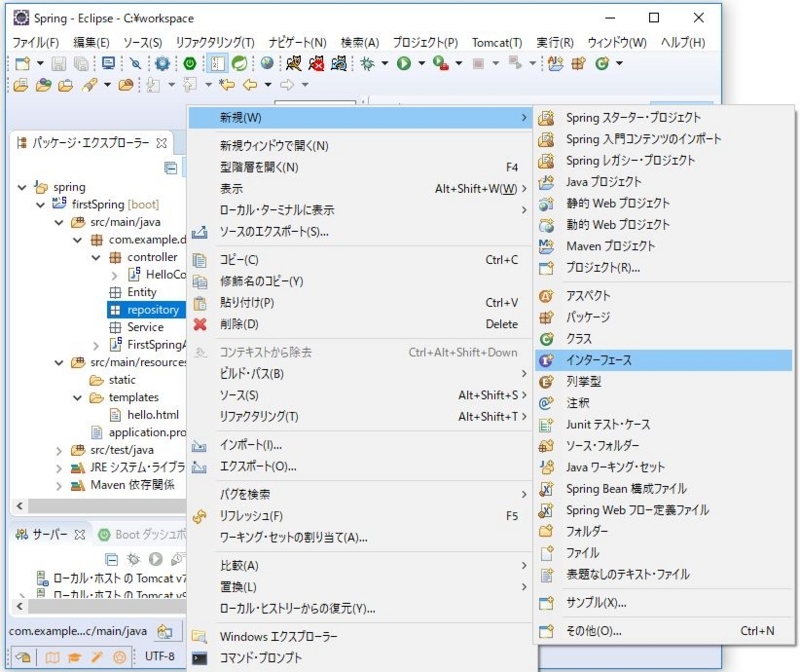
Task: Select hello.html in templates folder
Action: [x=153, y=415]
